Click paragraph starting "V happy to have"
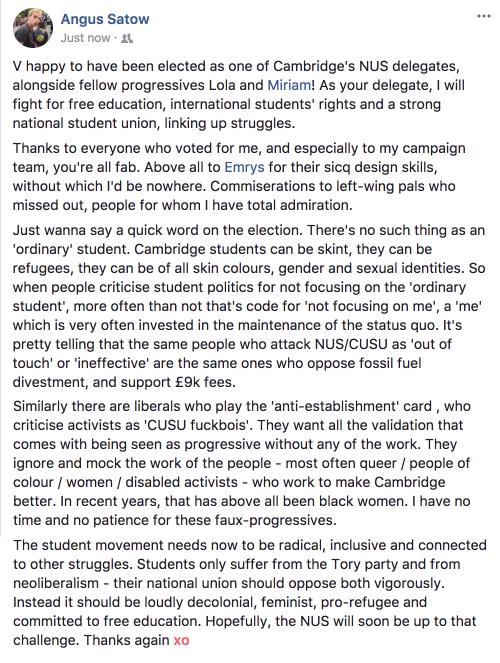The height and width of the screenshot is (663, 500). tap(239, 95)
